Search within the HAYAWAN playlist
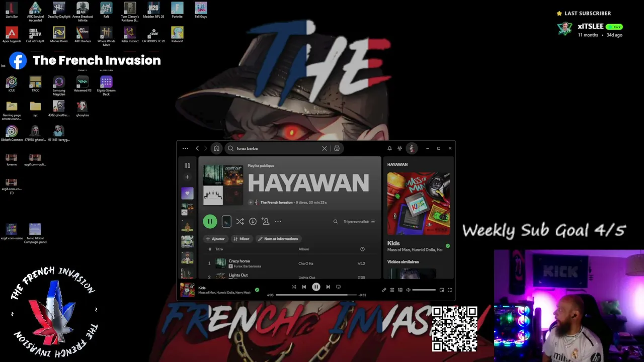 (336, 221)
